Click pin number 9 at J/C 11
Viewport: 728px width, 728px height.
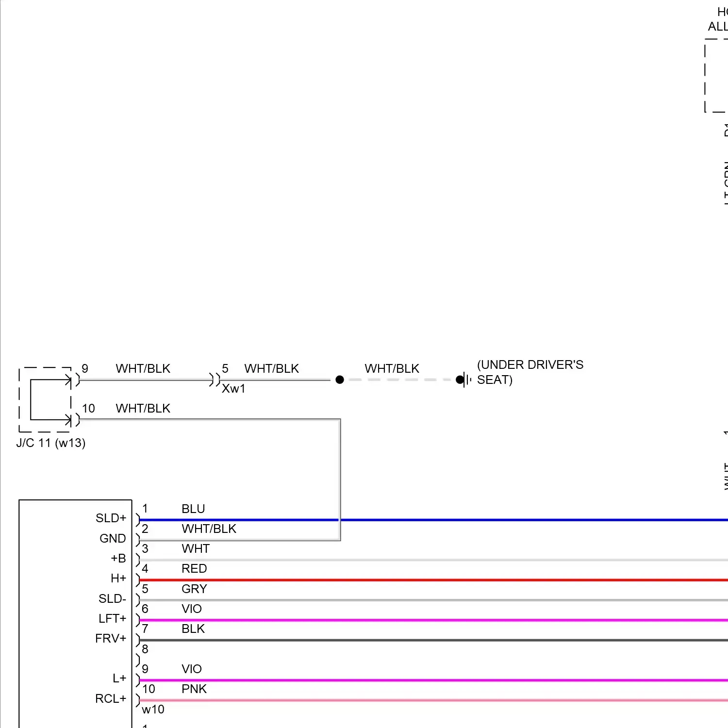[85, 368]
